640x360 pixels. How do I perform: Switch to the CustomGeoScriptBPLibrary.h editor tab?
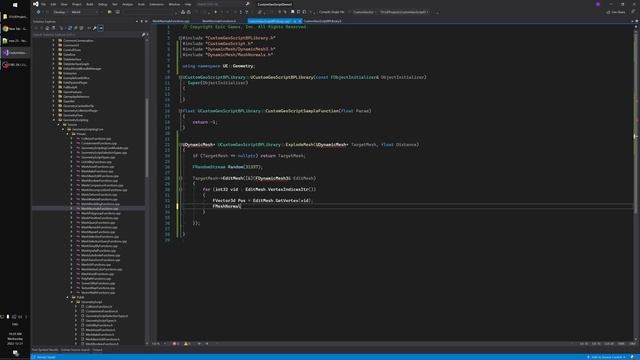pos(323,21)
